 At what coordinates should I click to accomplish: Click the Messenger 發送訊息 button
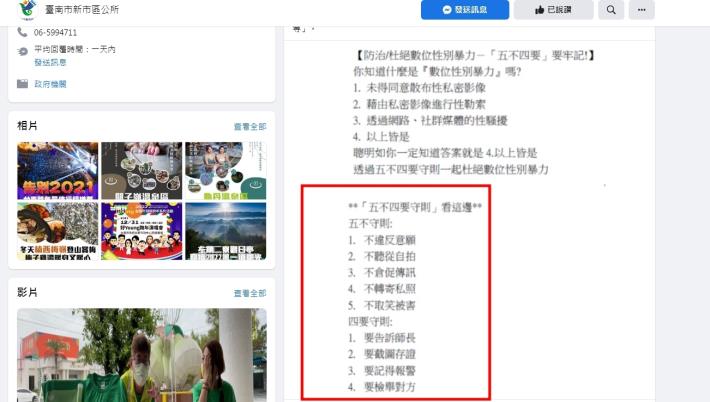[x=465, y=10]
